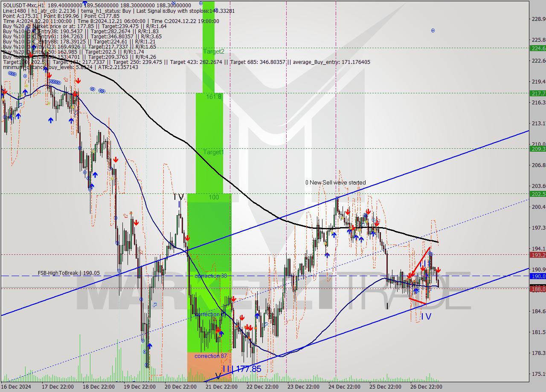Click the green 217.7 price tag
Image resolution: width=546 pixels, height=392 pixels.
click(538, 93)
